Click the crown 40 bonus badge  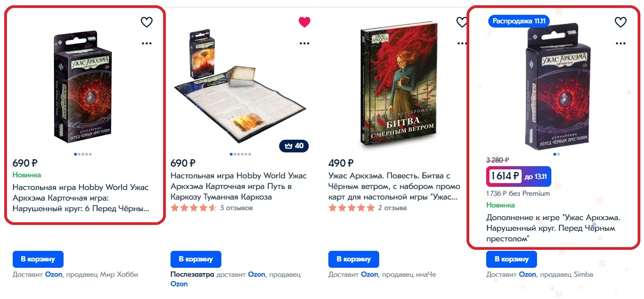pos(294,146)
